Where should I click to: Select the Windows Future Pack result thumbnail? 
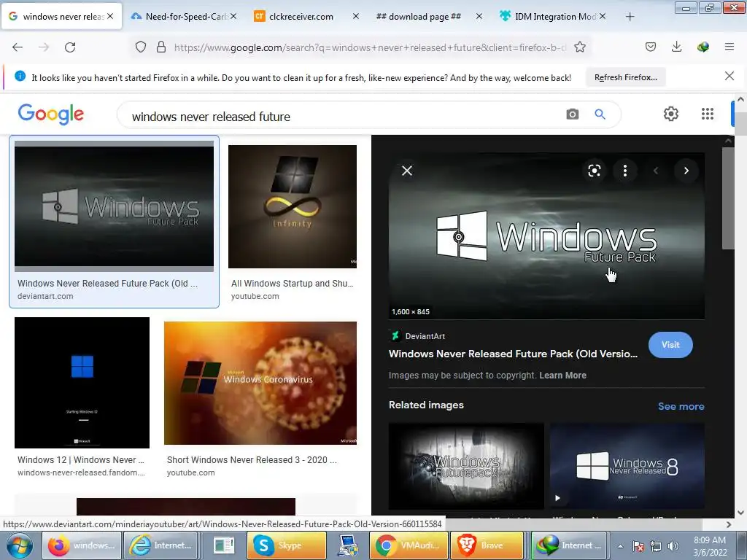tap(115, 206)
